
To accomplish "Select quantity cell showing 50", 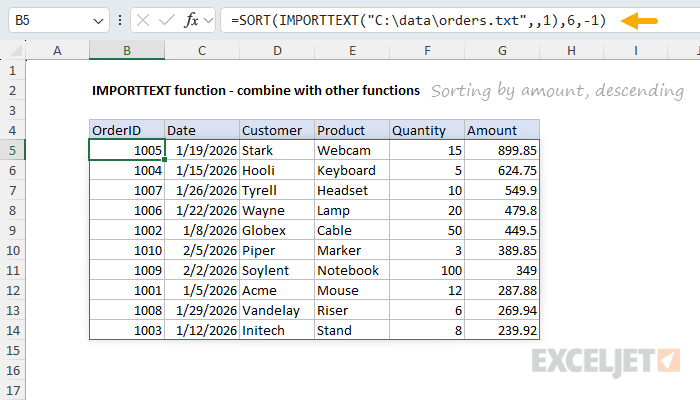I will [x=427, y=230].
